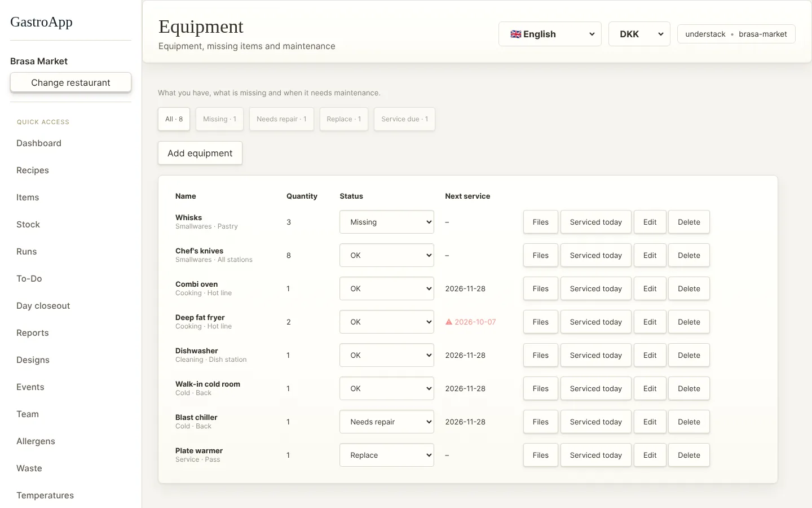Open the Plate warmer status dropdown

pyautogui.click(x=387, y=455)
